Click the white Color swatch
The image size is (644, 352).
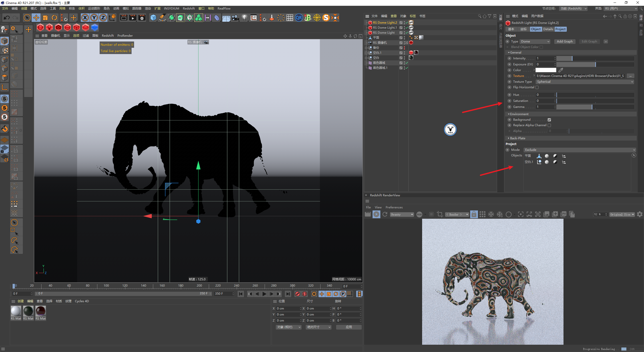[546, 70]
